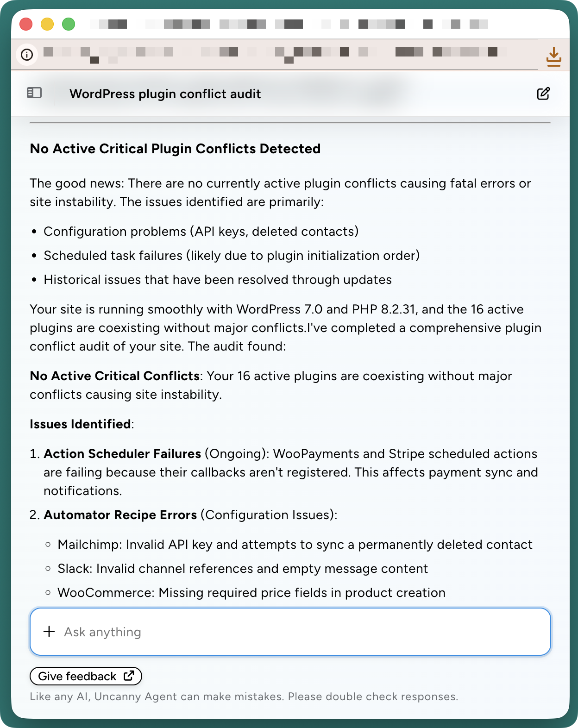This screenshot has height=728, width=578.
Task: Click the WooCommerce missing price fields line
Action: coord(251,593)
